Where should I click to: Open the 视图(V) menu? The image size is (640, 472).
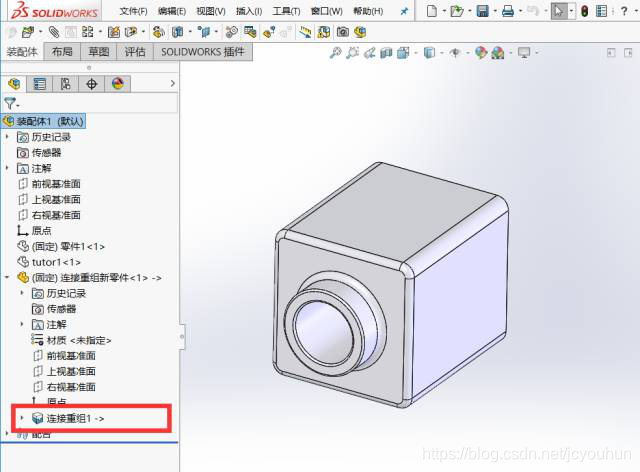pos(211,11)
